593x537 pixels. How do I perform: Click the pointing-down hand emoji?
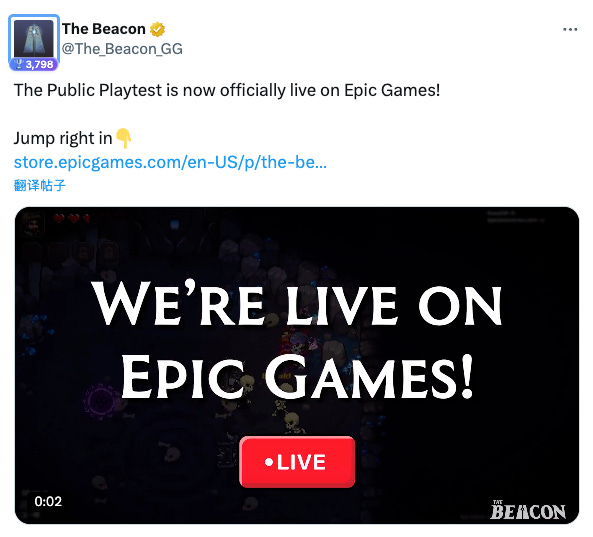(x=124, y=138)
